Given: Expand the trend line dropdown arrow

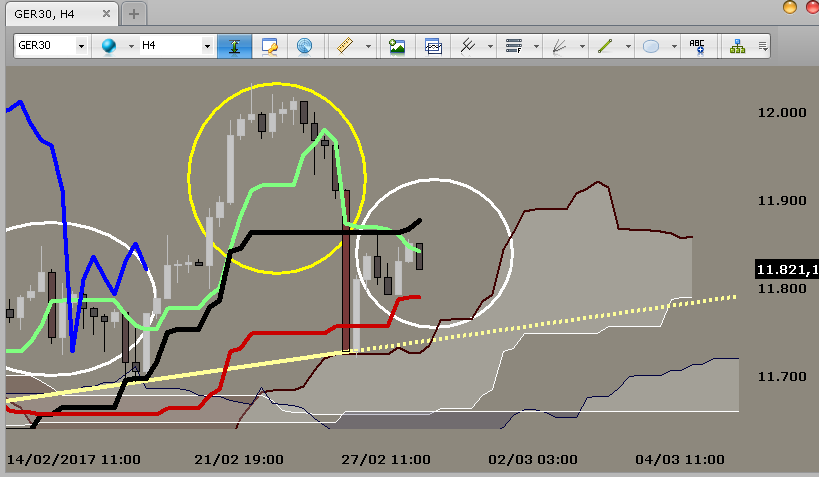Looking at the screenshot, I should (628, 46).
